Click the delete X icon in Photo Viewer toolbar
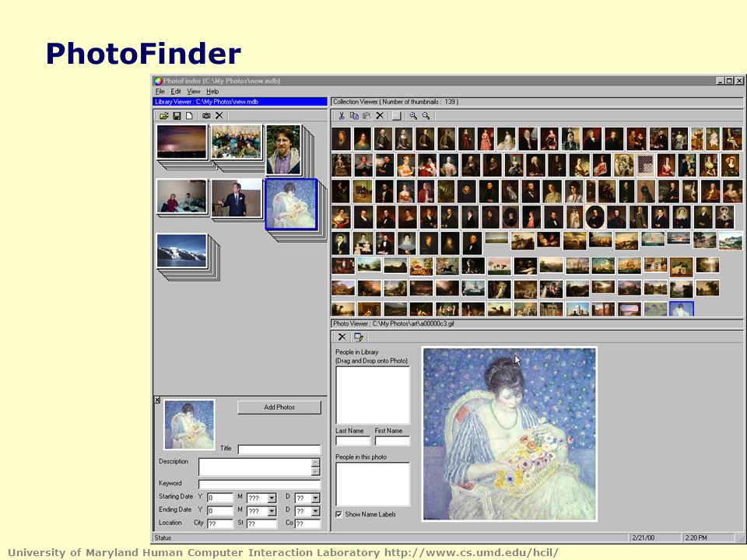Image resolution: width=747 pixels, height=560 pixels. tap(342, 337)
